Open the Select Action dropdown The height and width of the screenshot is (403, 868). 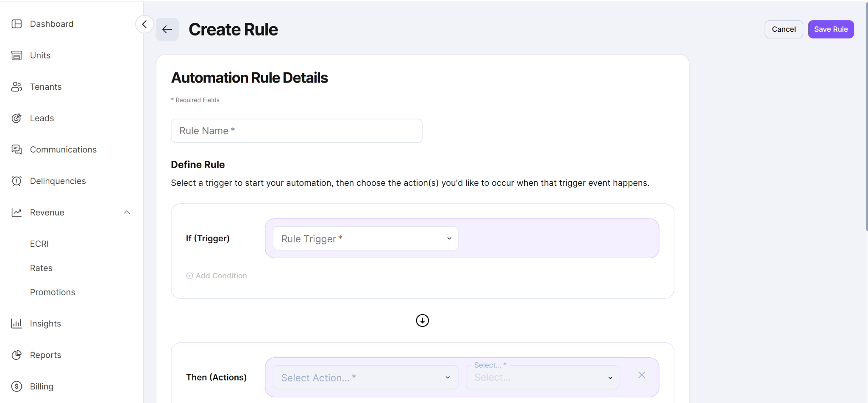(365, 377)
